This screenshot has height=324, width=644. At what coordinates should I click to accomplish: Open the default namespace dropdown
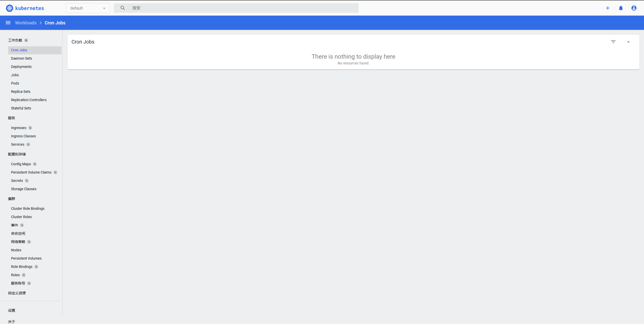(x=88, y=8)
